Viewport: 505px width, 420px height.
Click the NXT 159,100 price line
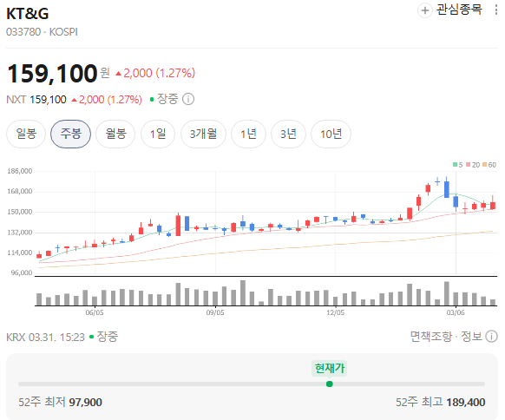pyautogui.click(x=74, y=100)
